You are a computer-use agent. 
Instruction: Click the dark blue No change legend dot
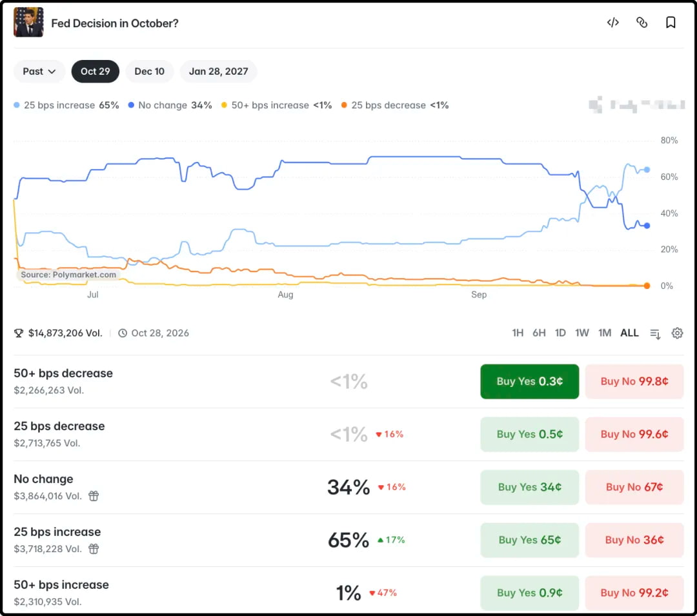tap(131, 105)
